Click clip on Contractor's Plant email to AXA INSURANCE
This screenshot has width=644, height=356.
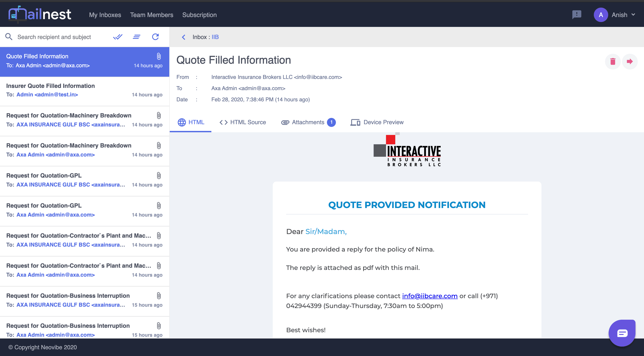click(159, 236)
